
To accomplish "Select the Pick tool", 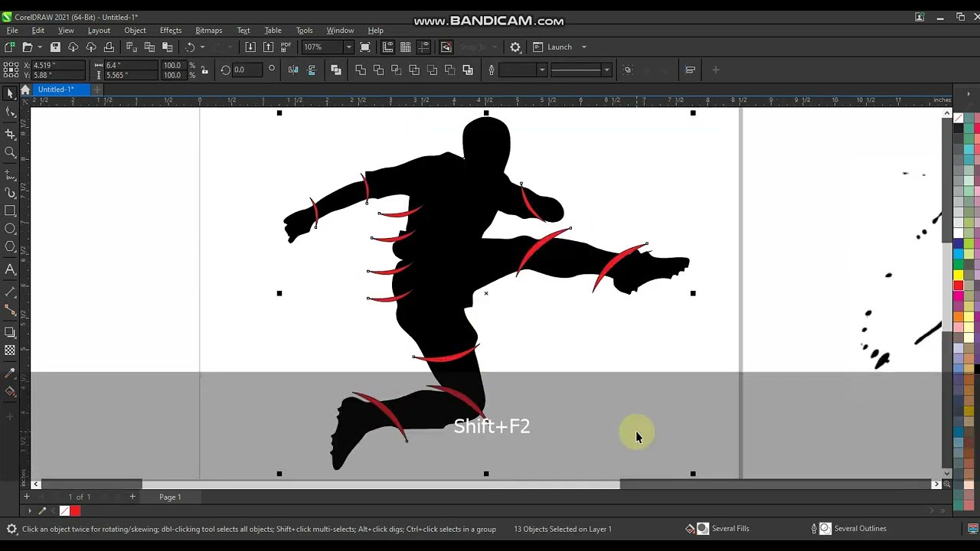I will (x=10, y=93).
